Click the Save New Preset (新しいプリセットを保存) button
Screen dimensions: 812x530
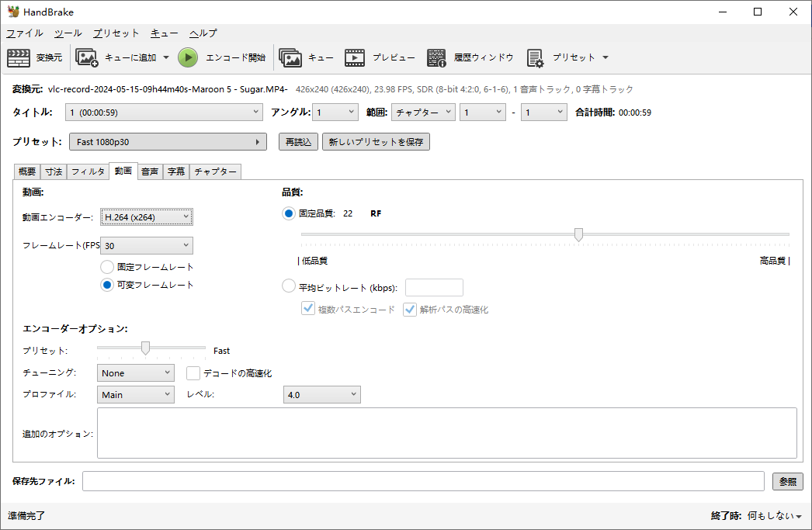(x=376, y=142)
